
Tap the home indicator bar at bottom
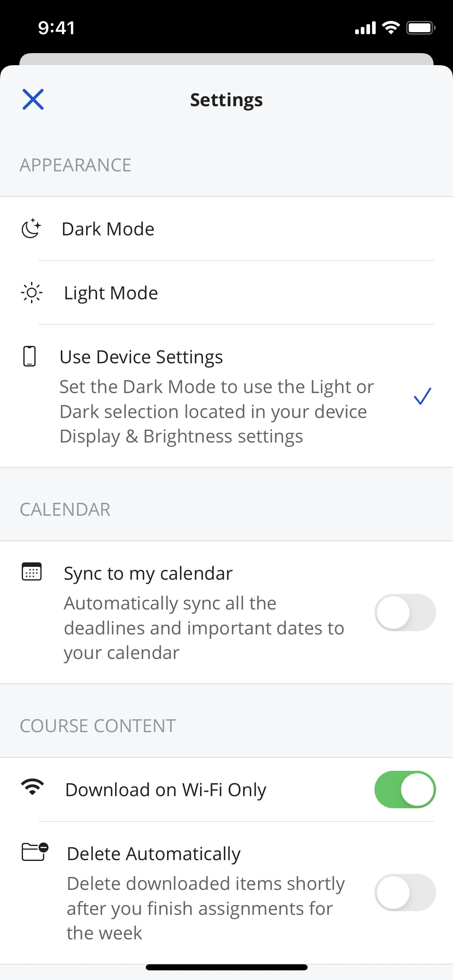[226, 967]
